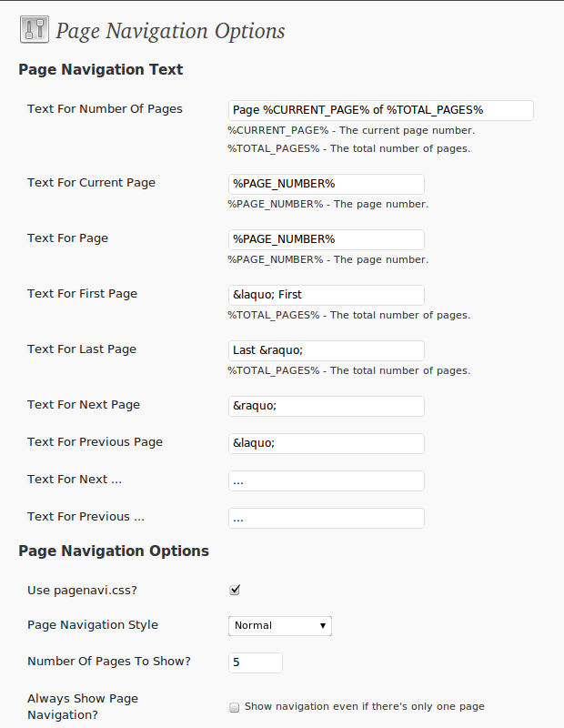Click the Text For Number Of Pages field
The image size is (564, 728).
[x=380, y=110]
